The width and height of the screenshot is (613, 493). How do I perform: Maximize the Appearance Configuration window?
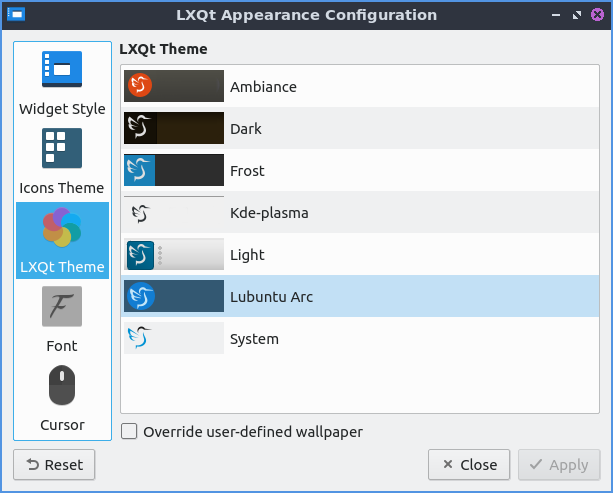click(577, 16)
